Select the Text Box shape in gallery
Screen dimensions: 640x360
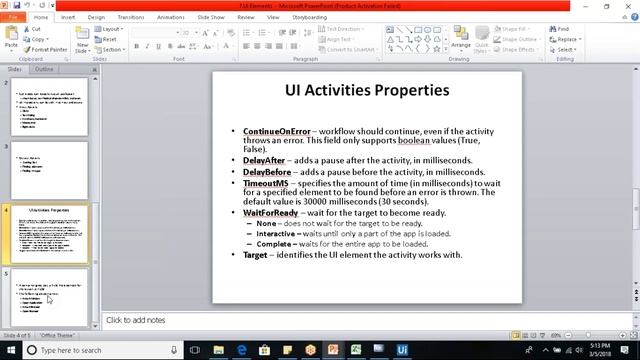point(390,30)
